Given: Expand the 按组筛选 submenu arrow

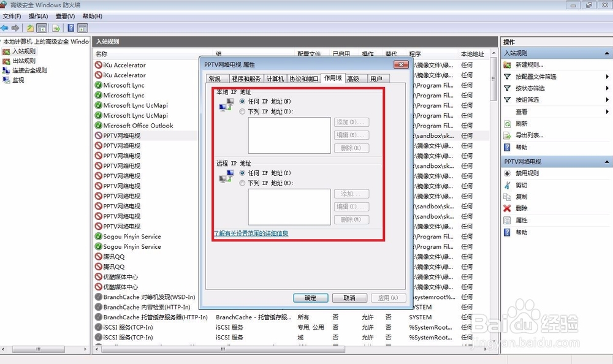Looking at the screenshot, I should [x=607, y=100].
